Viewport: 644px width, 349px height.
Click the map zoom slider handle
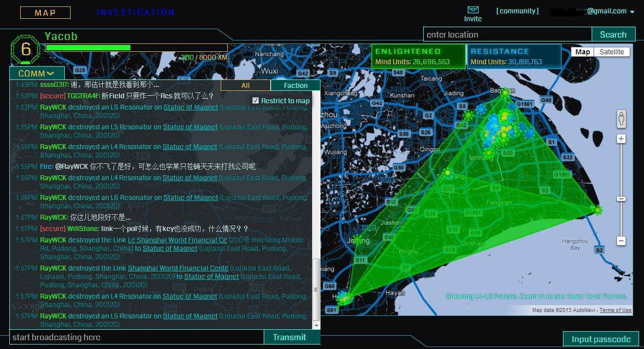pyautogui.click(x=621, y=199)
